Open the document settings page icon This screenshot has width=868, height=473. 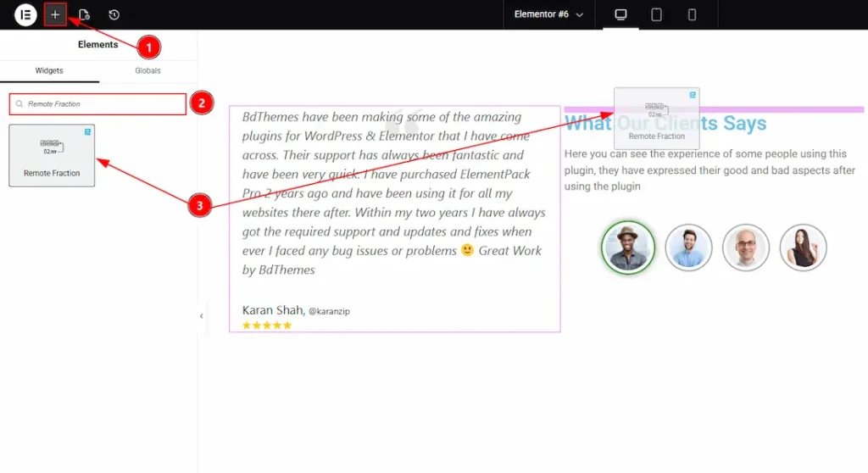click(84, 14)
